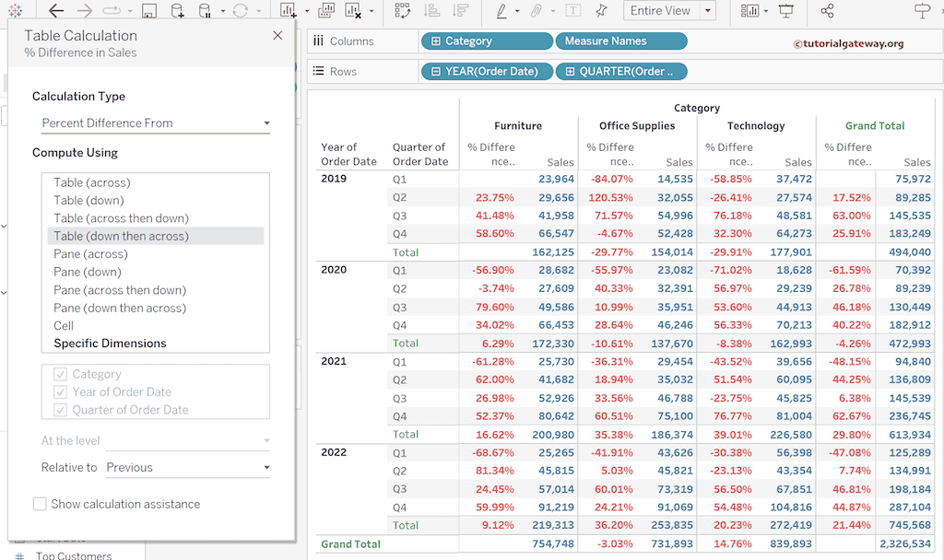Close the Table Calculation dialog

(x=277, y=36)
